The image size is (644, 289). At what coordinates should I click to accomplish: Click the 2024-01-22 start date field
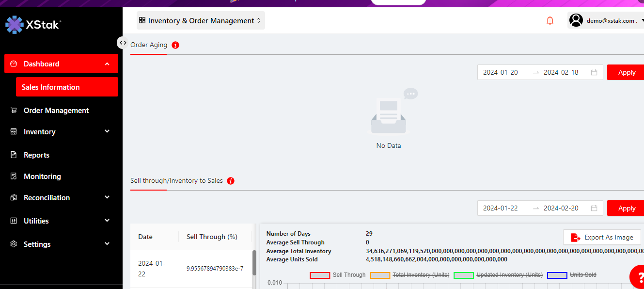501,208
